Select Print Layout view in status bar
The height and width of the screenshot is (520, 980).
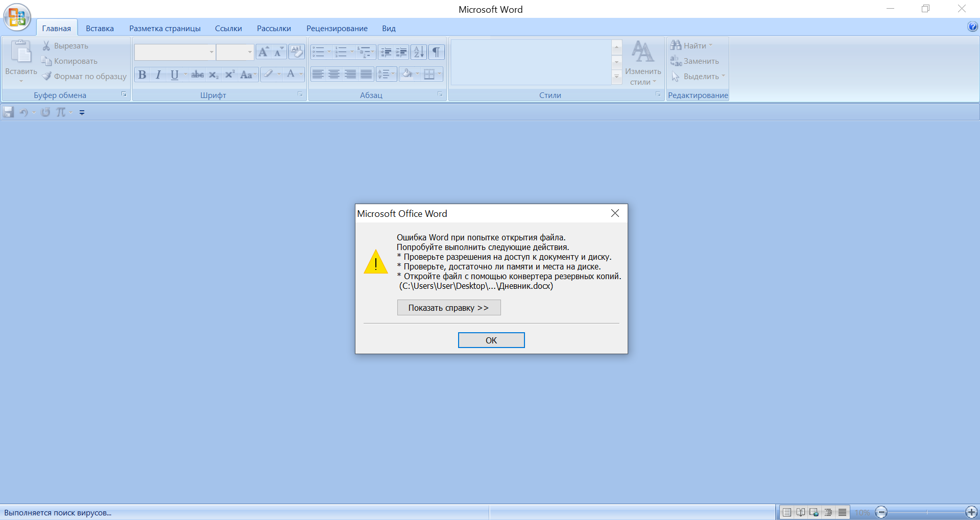point(787,512)
